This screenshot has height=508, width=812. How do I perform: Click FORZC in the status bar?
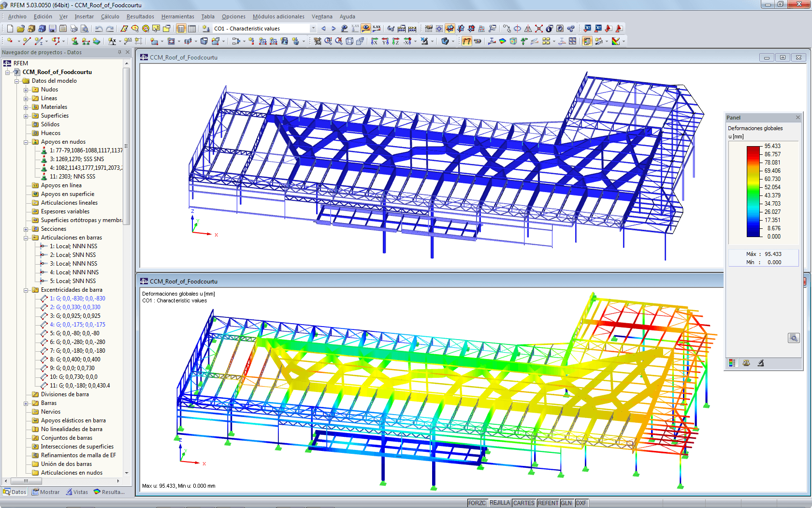point(478,503)
